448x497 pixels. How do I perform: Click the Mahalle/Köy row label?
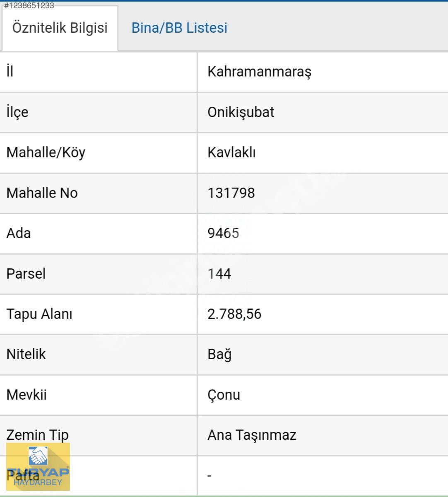pos(46,152)
